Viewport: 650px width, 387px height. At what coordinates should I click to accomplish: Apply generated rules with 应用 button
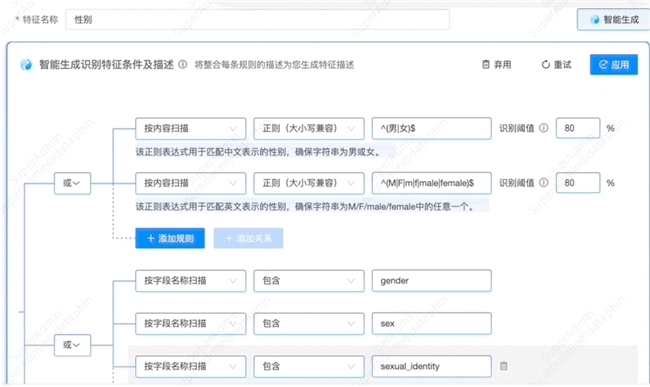614,65
